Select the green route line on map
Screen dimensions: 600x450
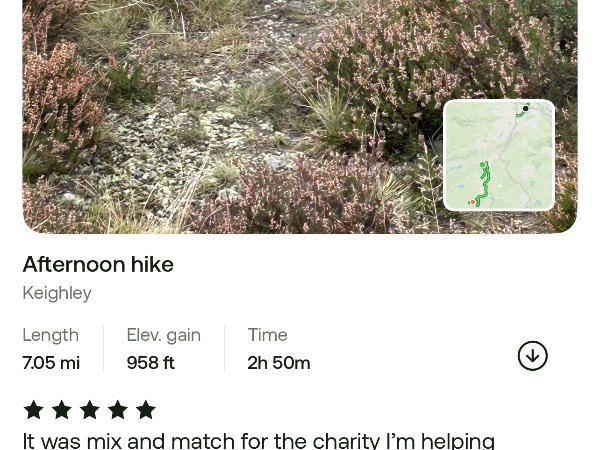[484, 185]
